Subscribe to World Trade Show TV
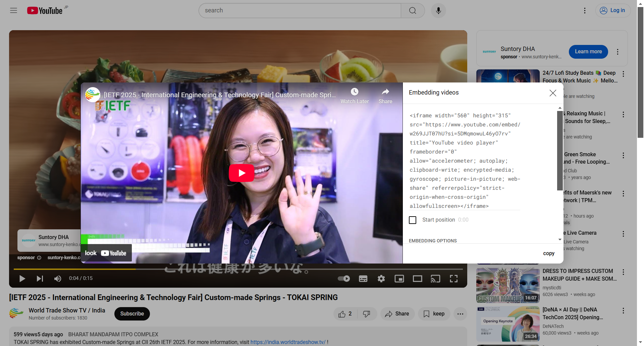644x346 pixels. pyautogui.click(x=132, y=314)
